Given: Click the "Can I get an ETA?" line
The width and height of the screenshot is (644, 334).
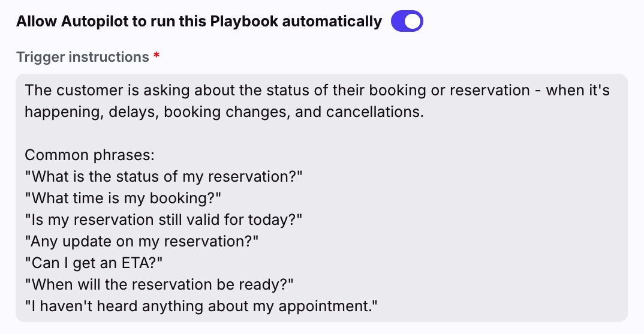Looking at the screenshot, I should coord(94,263).
